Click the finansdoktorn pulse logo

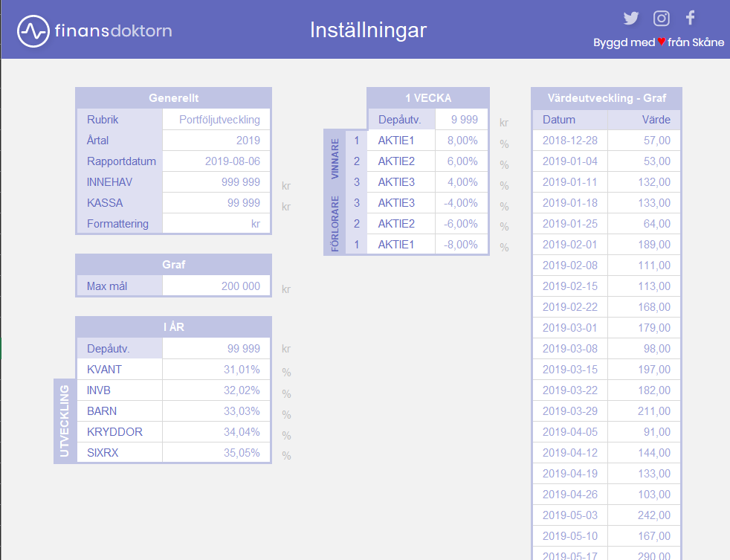pos(33,31)
